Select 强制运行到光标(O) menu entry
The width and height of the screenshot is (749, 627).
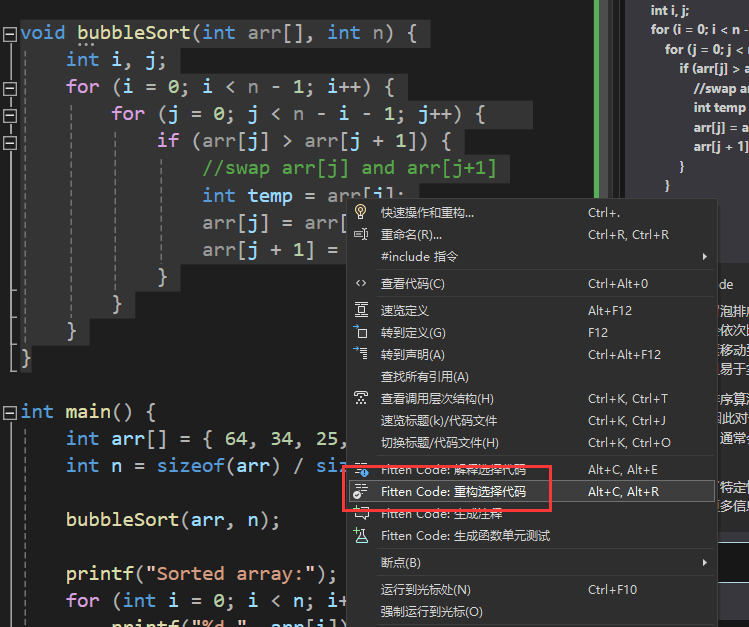click(431, 612)
